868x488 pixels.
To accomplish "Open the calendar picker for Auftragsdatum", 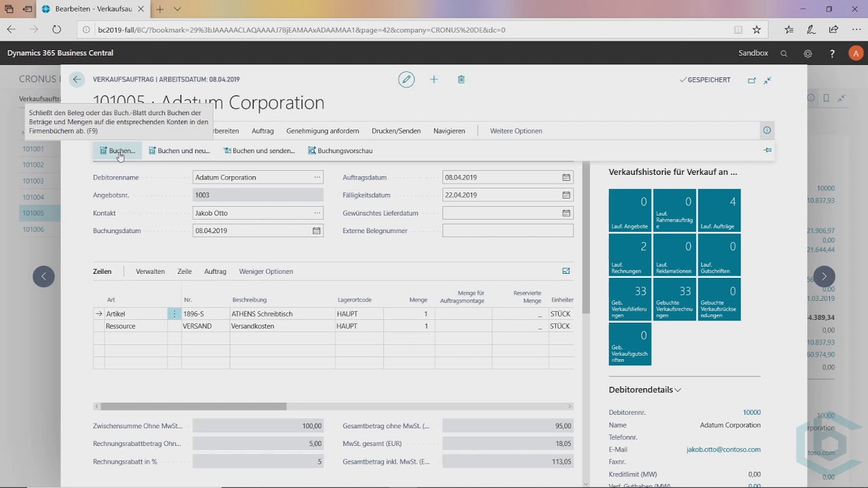I will coord(566,178).
